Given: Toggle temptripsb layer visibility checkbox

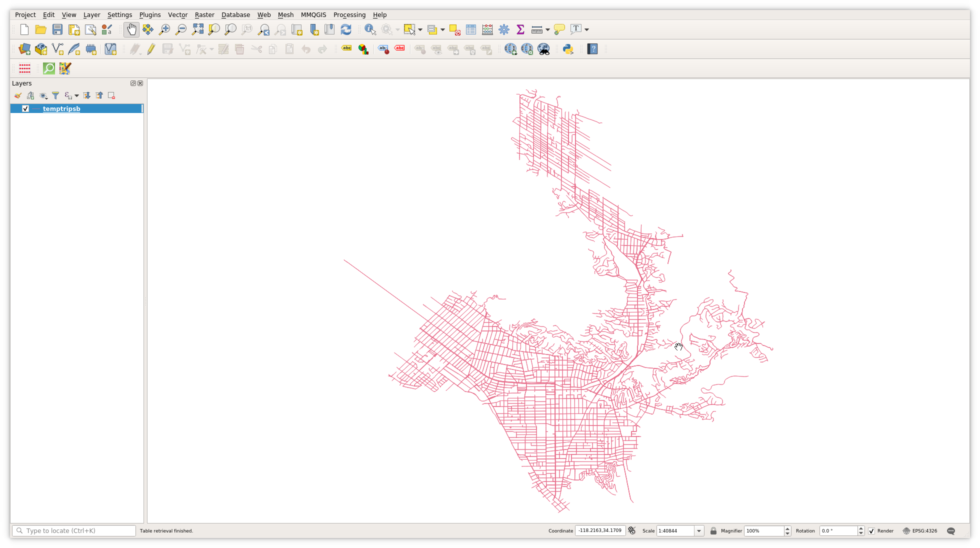Looking at the screenshot, I should point(25,108).
